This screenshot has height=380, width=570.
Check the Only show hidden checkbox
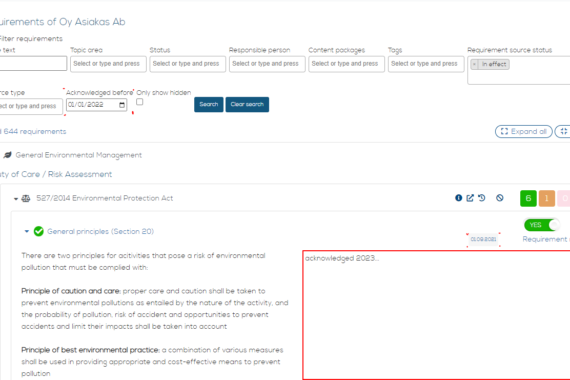coord(140,102)
